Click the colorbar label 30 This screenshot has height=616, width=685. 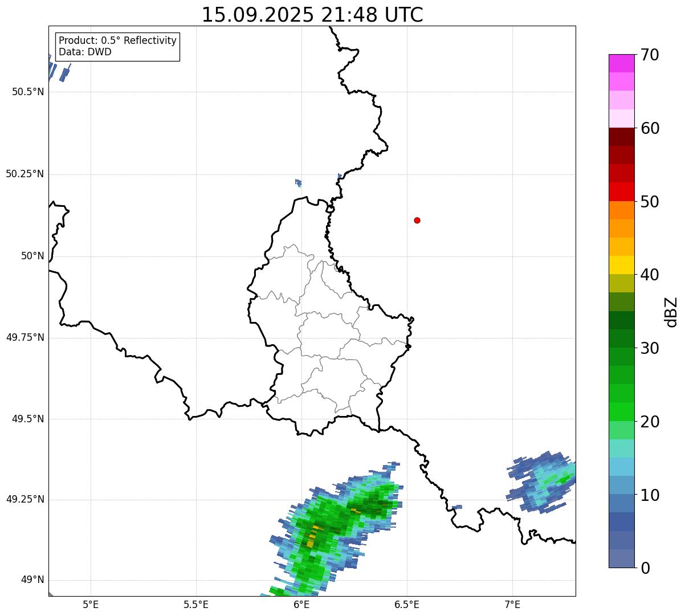(x=650, y=348)
